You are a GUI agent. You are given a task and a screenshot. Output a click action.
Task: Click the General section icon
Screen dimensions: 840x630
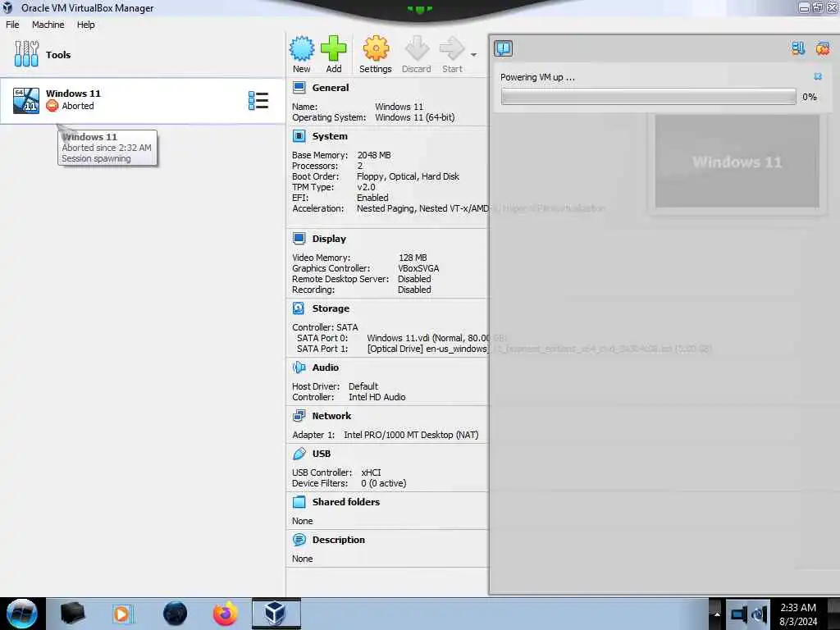(x=299, y=87)
